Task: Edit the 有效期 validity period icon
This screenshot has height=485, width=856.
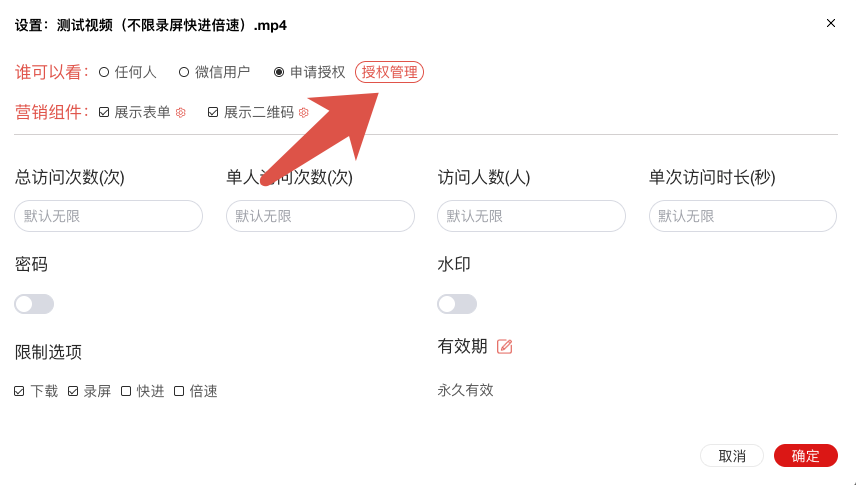Action: coord(504,346)
